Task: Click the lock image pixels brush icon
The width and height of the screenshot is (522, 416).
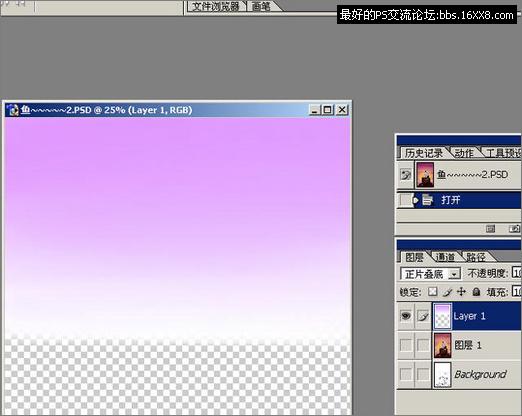Action: [x=447, y=292]
